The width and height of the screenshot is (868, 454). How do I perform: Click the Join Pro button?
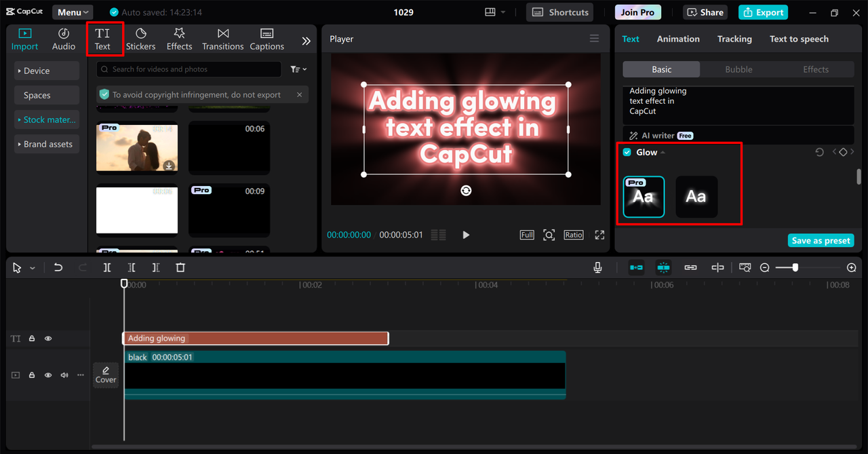click(x=638, y=12)
